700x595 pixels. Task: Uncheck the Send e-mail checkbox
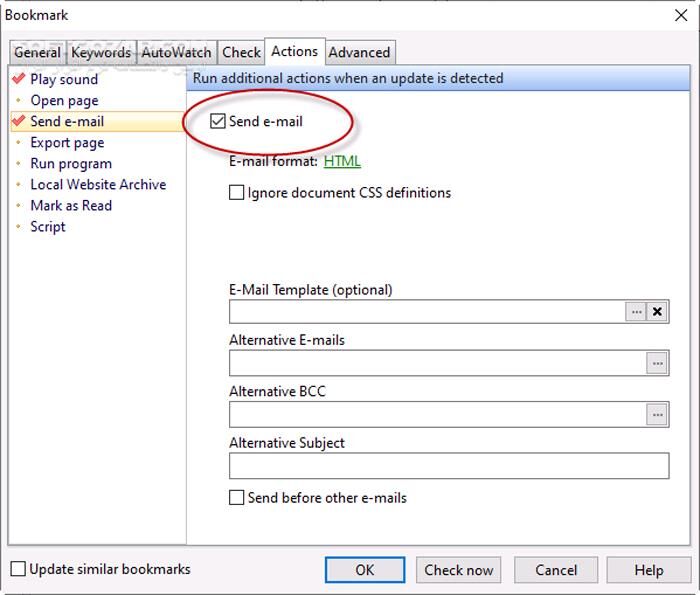[219, 122]
